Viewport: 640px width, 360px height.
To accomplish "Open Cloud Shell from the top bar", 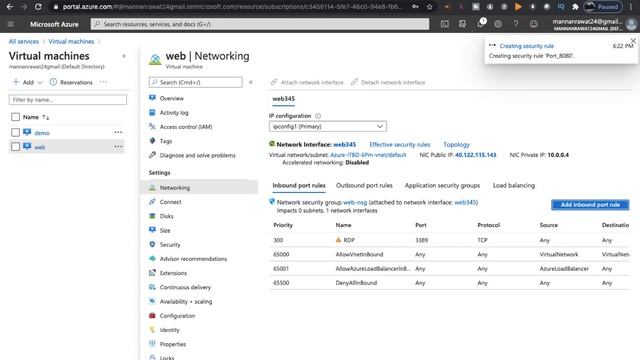I will (x=444, y=24).
